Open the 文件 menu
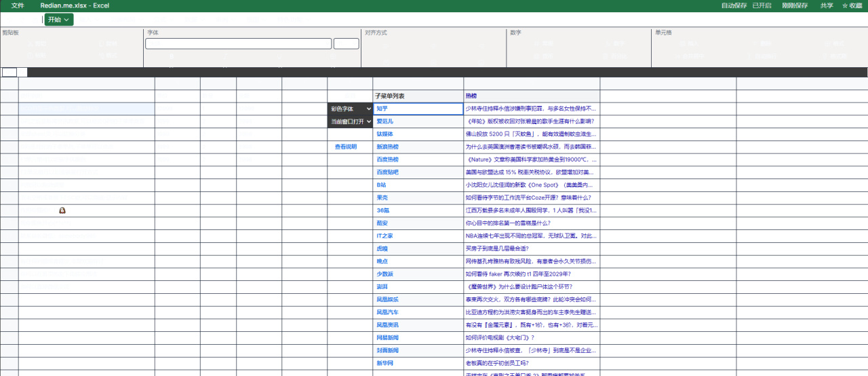The width and height of the screenshot is (868, 376). [x=18, y=5]
